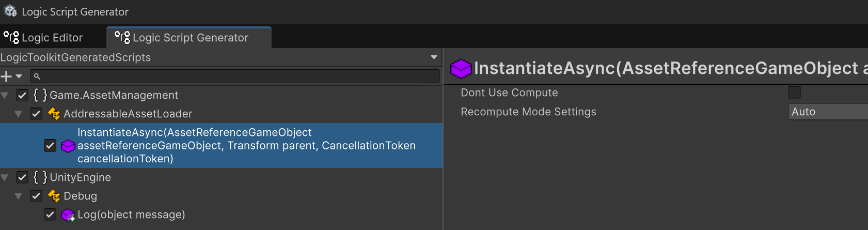Click the large cube icon in inspector header
The image size is (868, 230).
461,68
